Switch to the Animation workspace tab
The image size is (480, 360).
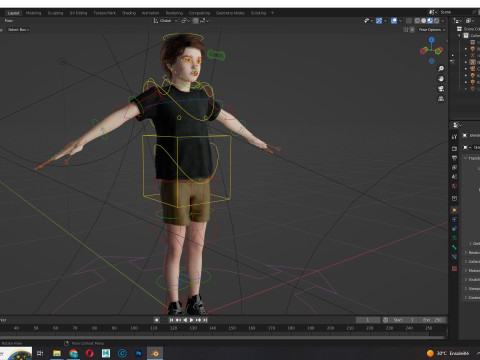150,13
